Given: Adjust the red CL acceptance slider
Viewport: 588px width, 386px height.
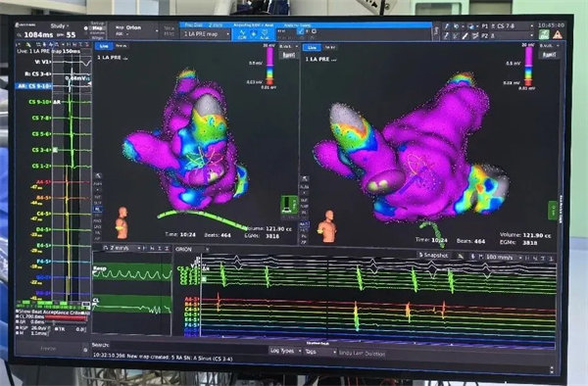Looking at the screenshot, I should 66,318.
